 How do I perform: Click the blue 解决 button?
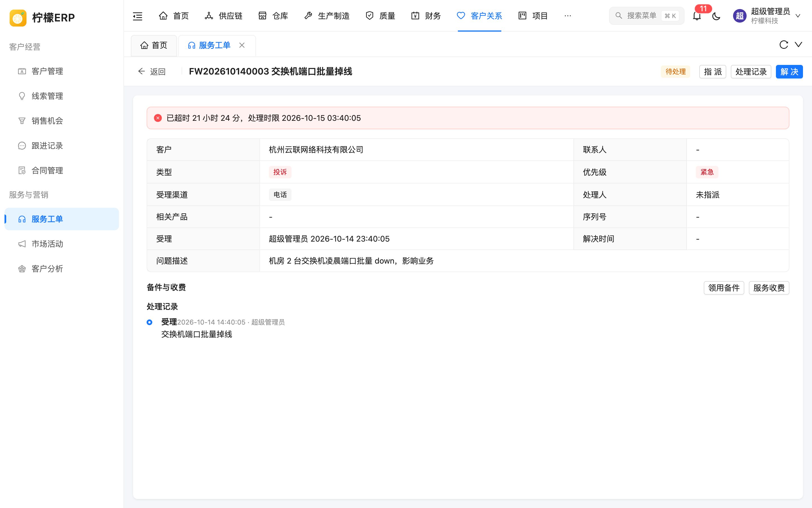tap(789, 72)
